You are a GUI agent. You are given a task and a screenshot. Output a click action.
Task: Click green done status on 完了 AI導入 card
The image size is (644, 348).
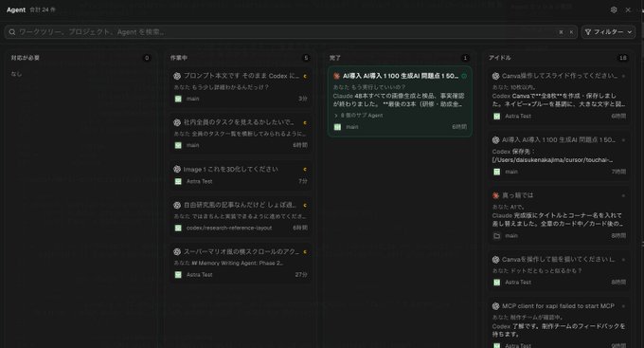point(464,76)
